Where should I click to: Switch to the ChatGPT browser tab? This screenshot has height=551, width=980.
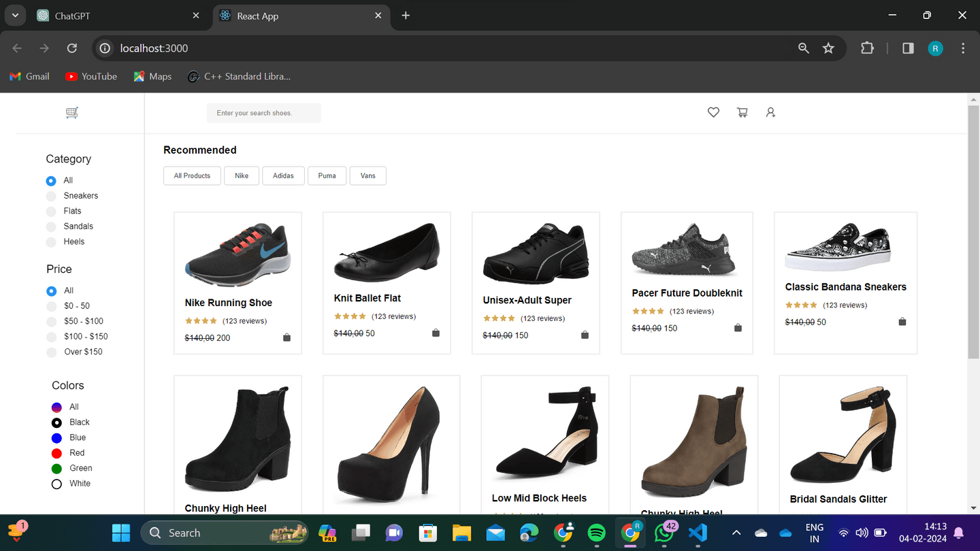pos(119,16)
